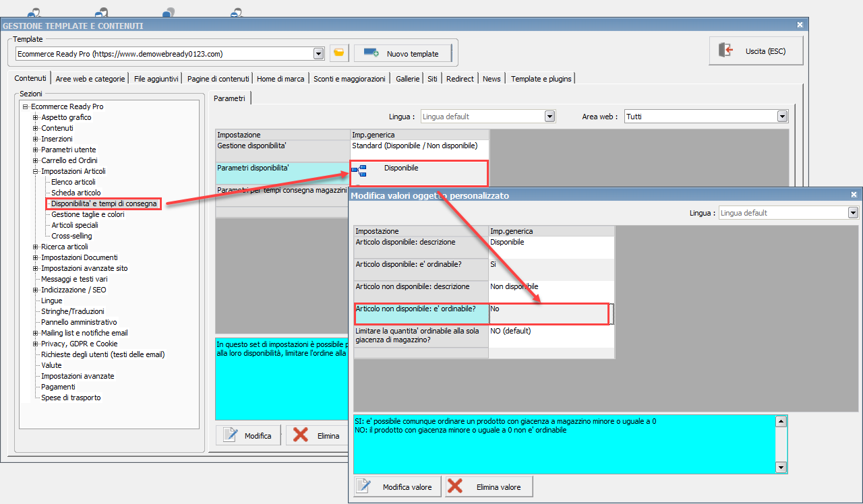The image size is (863, 504).
Task: Expand the Impostazioni Documenti node
Action: pos(36,257)
